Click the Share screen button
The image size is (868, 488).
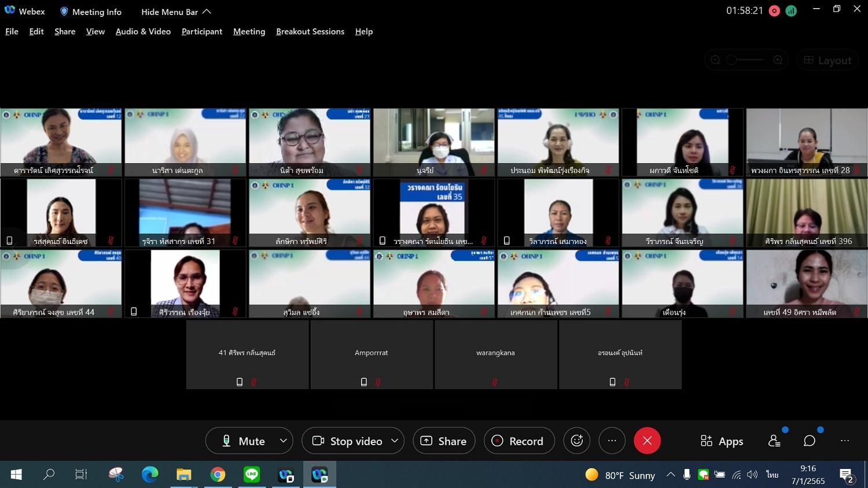(444, 441)
